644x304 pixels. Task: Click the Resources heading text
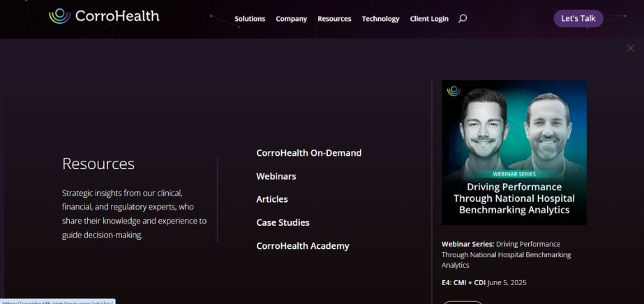click(x=98, y=164)
